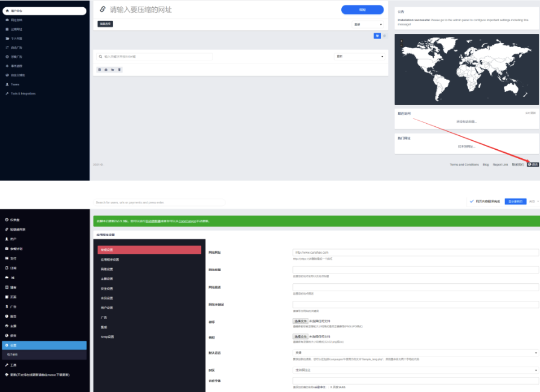This screenshot has height=392, width=540.
Task: Focus the keyword search field with magnifier
Action: (154, 57)
